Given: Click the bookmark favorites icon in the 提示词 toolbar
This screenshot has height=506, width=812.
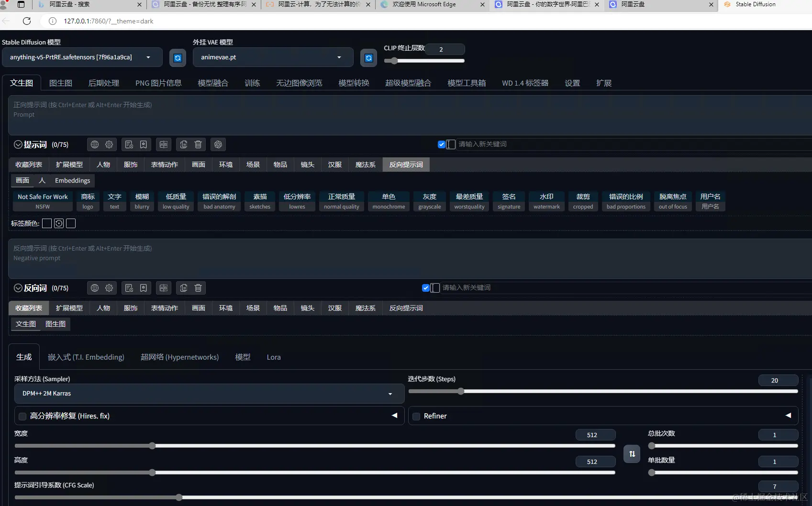Looking at the screenshot, I should pyautogui.click(x=144, y=144).
